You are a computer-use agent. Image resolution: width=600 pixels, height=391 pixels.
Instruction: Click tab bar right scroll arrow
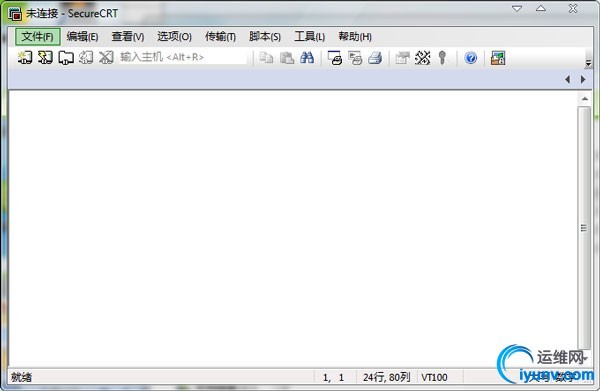(x=583, y=79)
